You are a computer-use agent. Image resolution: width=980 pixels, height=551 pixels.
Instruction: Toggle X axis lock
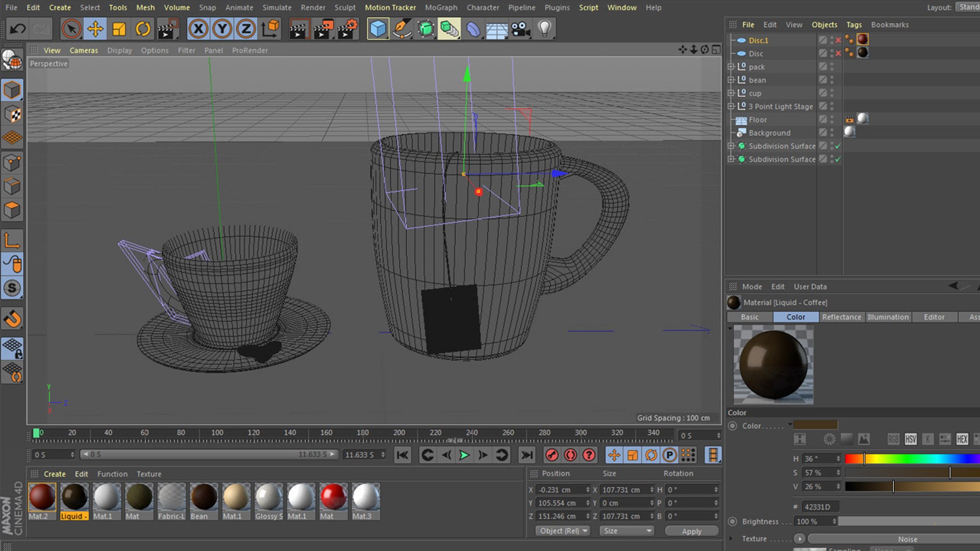199,29
